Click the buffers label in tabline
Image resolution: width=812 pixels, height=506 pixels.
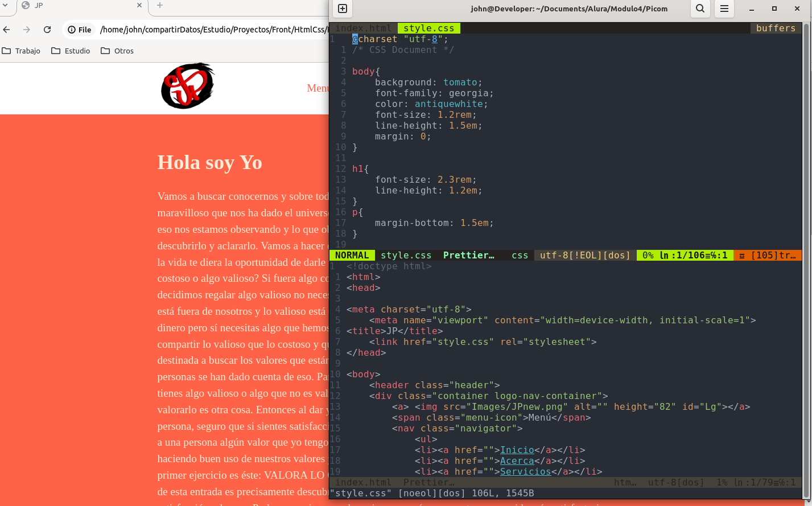776,28
